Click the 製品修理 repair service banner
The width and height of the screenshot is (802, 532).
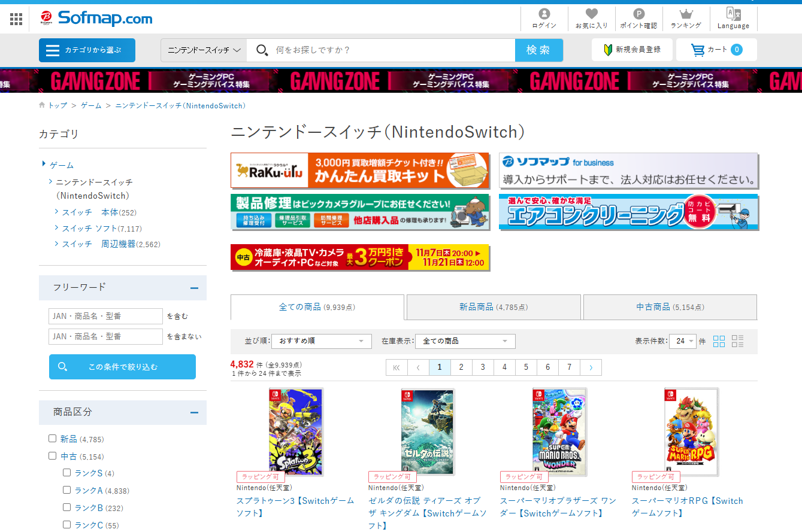tap(360, 212)
